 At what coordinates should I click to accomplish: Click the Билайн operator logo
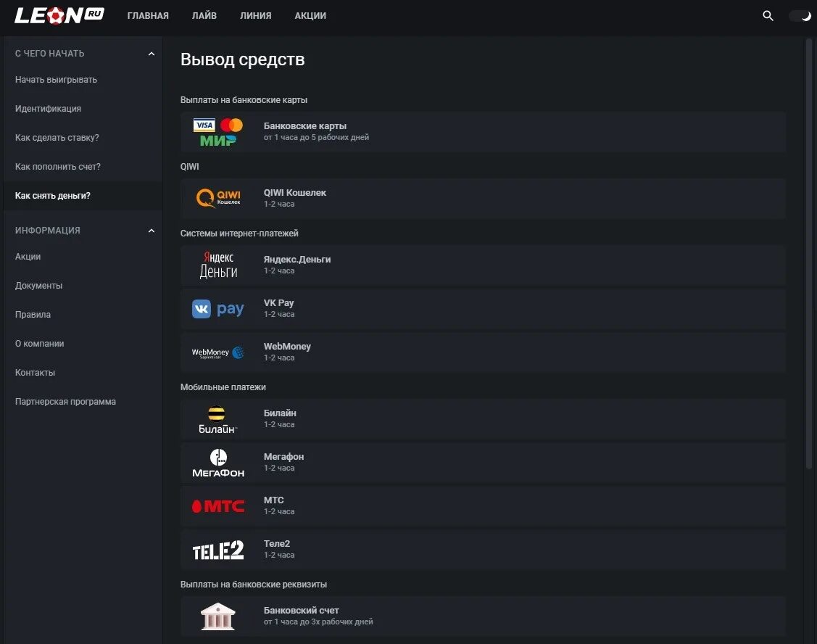click(217, 420)
